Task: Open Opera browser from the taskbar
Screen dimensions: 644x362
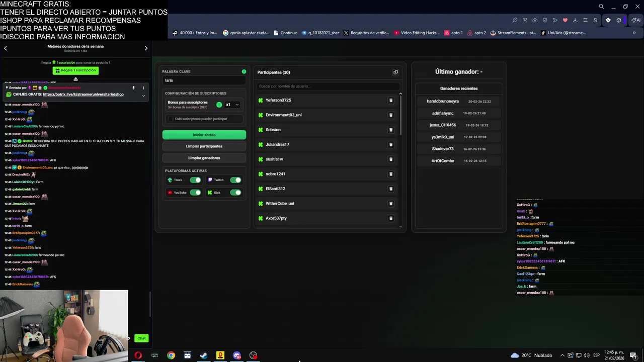Action: 138,355
